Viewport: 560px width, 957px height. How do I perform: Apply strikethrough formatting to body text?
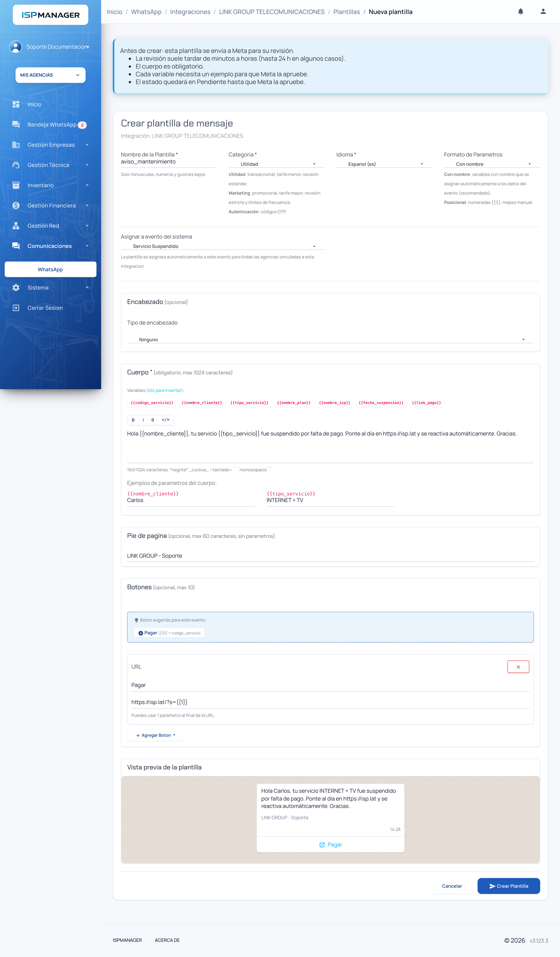pos(152,420)
